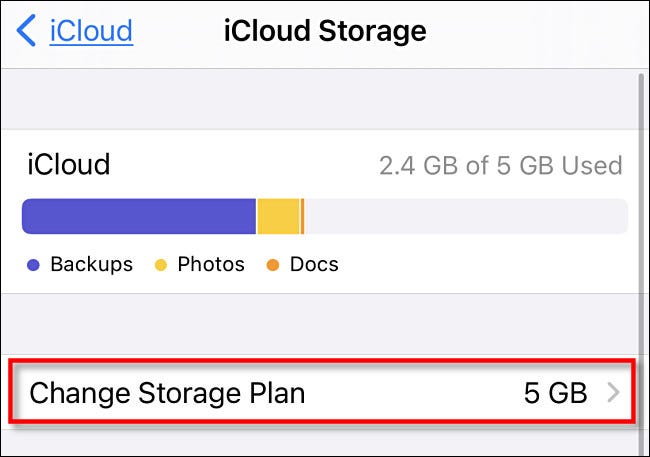Click the iCloud storage section heading

(x=69, y=164)
